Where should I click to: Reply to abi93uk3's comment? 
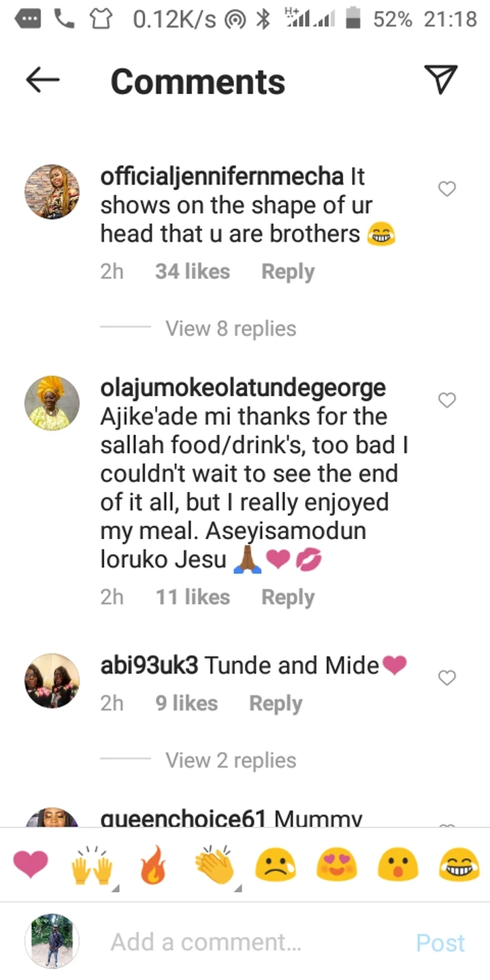tap(276, 703)
